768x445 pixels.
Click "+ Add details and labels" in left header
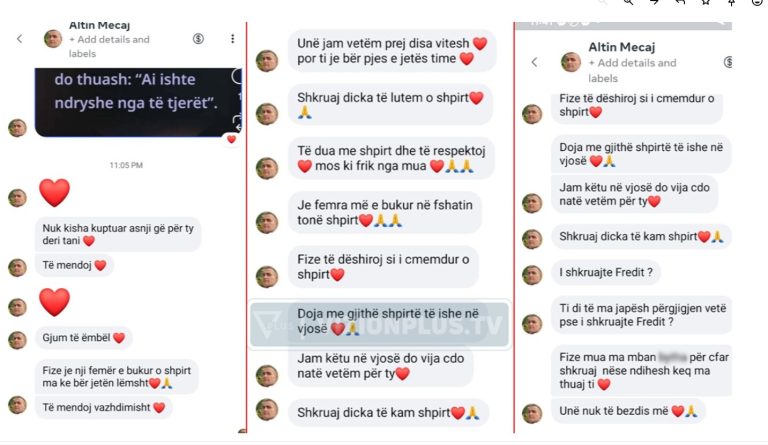[x=109, y=47]
